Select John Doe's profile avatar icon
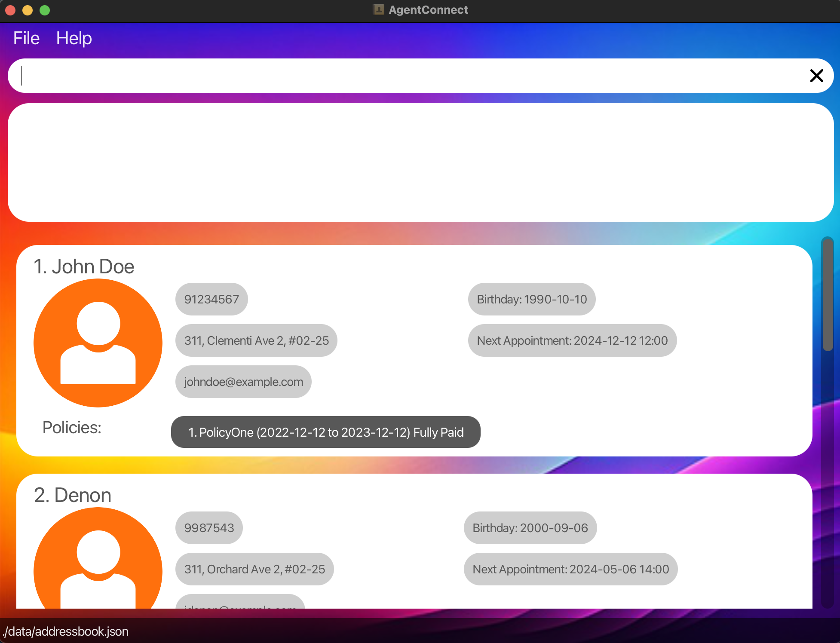The height and width of the screenshot is (643, 840). (98, 343)
